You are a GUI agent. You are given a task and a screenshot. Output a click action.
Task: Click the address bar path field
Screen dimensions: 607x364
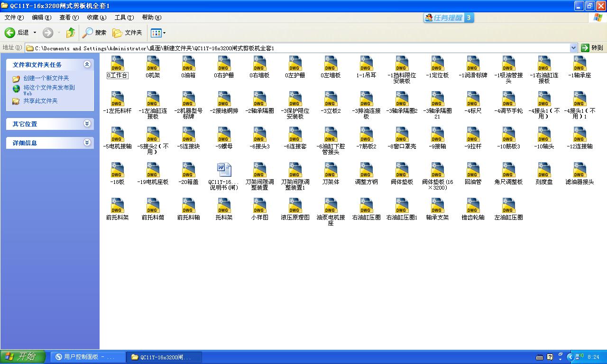297,48
